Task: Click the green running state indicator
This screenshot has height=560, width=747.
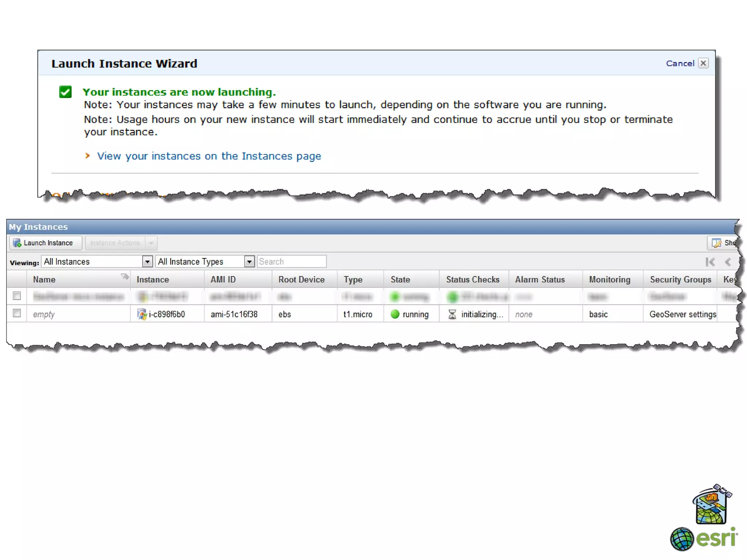Action: point(395,314)
